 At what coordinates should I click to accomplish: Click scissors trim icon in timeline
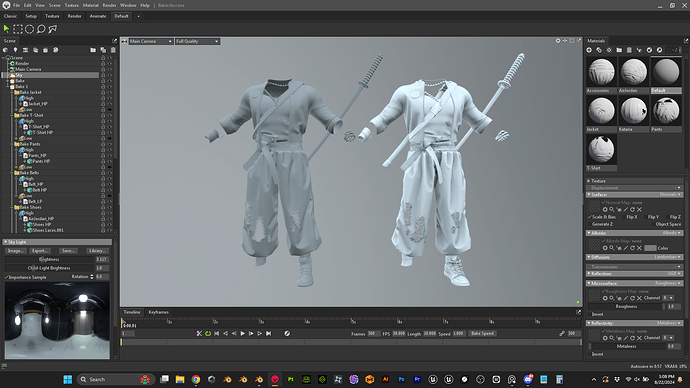[199, 333]
